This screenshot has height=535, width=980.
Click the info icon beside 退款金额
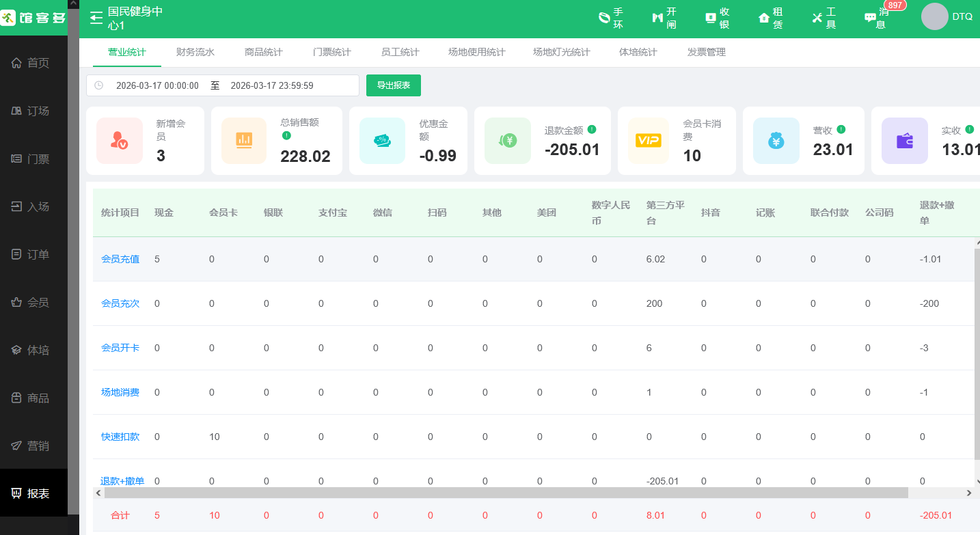tap(592, 129)
